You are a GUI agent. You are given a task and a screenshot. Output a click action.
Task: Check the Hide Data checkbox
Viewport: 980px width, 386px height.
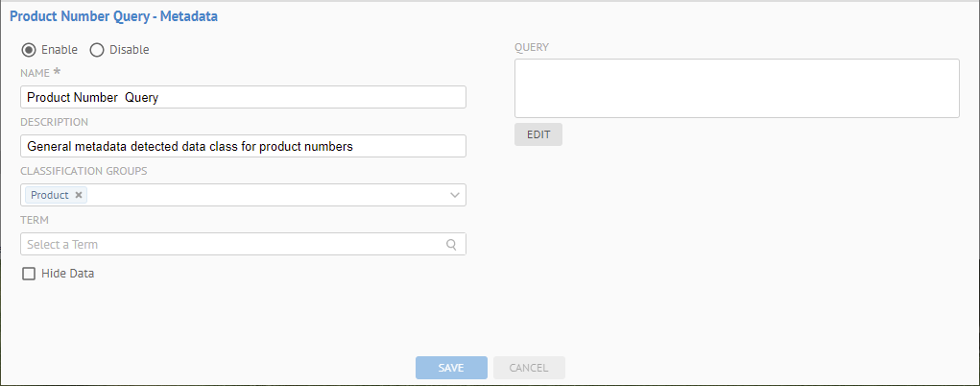tap(29, 274)
